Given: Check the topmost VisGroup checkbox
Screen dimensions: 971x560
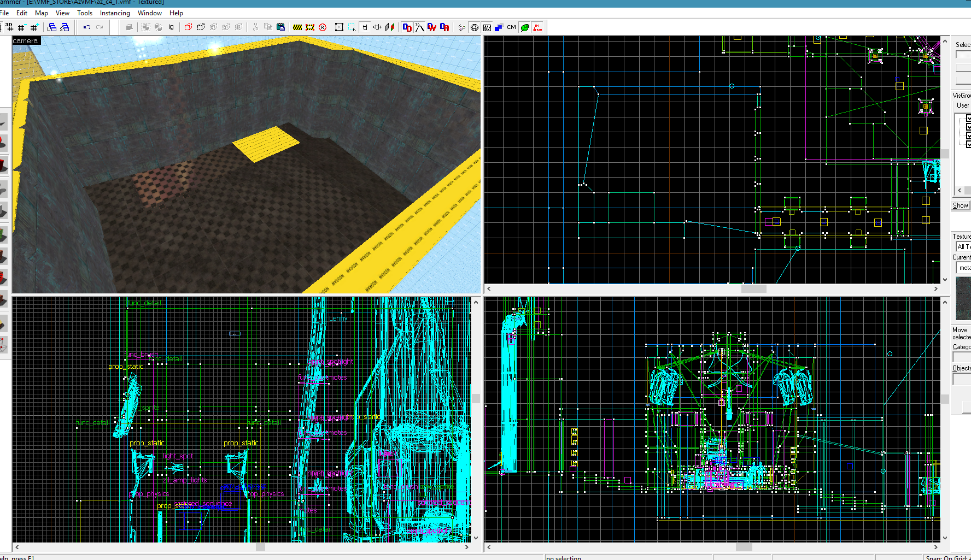Looking at the screenshot, I should 968,118.
